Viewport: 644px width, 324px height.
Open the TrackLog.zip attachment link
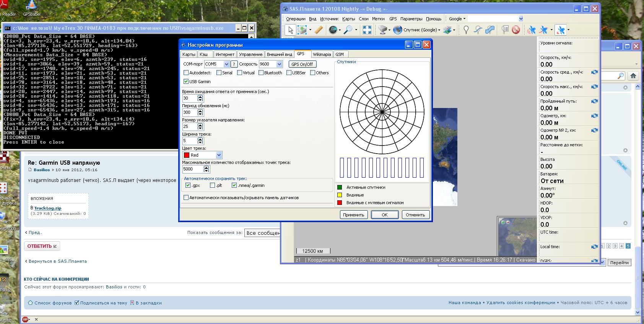pos(48,208)
